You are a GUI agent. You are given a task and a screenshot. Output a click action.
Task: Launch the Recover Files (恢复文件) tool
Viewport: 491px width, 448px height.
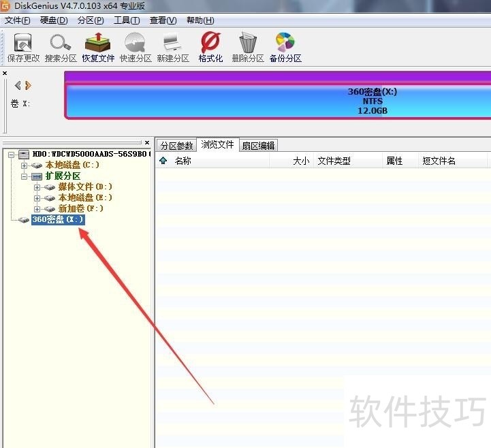98,47
